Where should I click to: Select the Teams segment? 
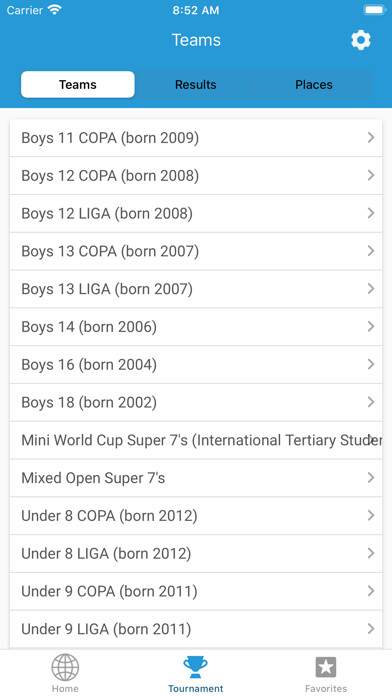(78, 84)
